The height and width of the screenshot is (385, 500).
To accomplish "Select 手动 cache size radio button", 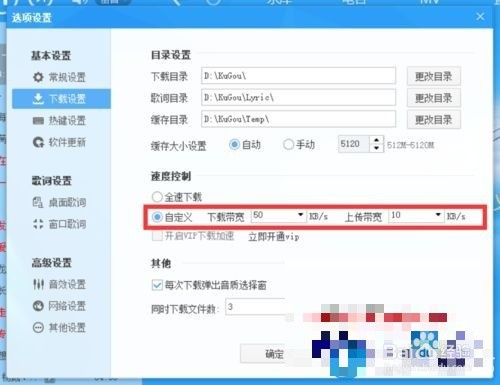I will pos(288,145).
